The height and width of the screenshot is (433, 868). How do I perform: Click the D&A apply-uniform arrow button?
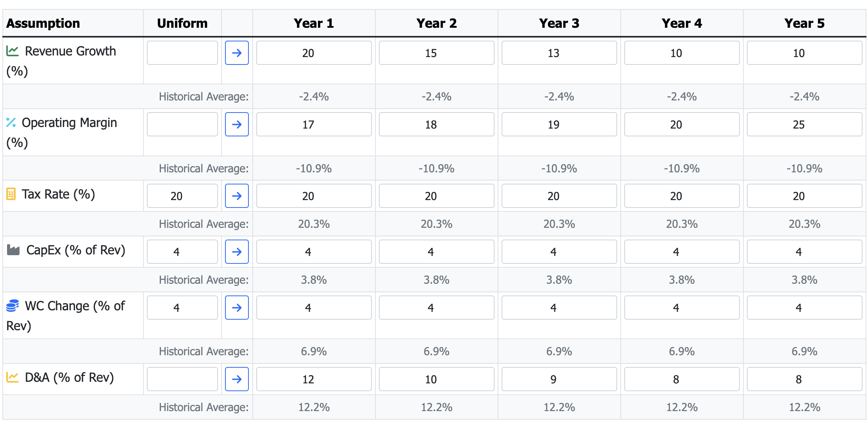tap(237, 379)
